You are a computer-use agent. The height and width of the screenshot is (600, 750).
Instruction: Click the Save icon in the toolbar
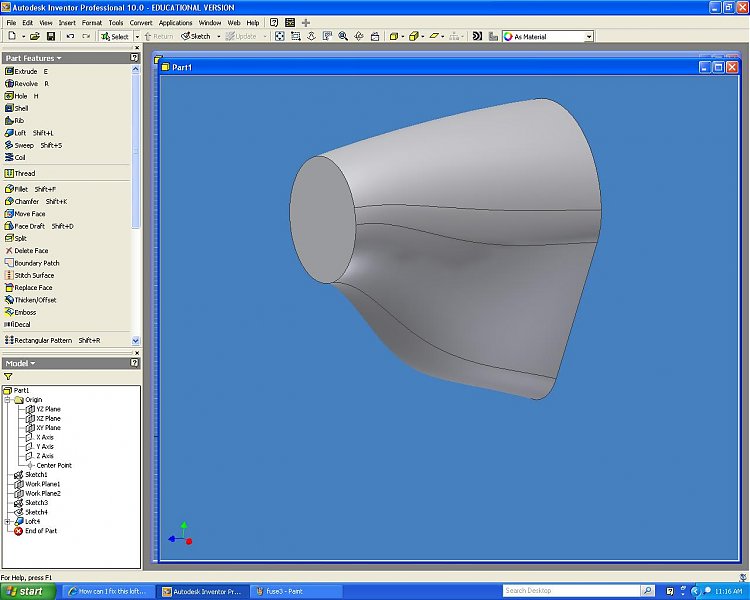click(50, 36)
